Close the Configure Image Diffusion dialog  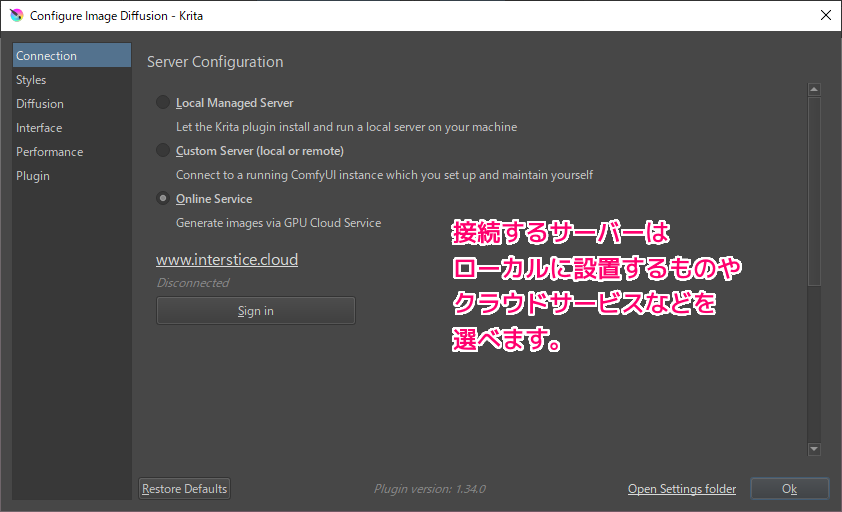tap(826, 15)
